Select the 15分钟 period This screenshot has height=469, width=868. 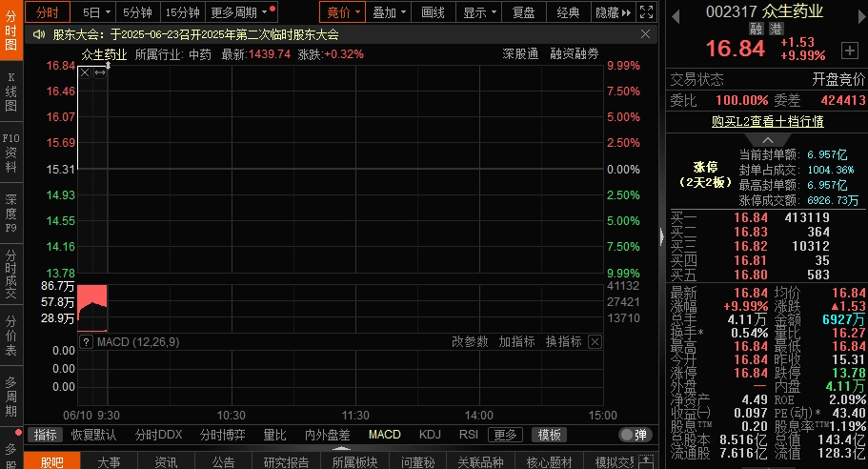tap(183, 12)
